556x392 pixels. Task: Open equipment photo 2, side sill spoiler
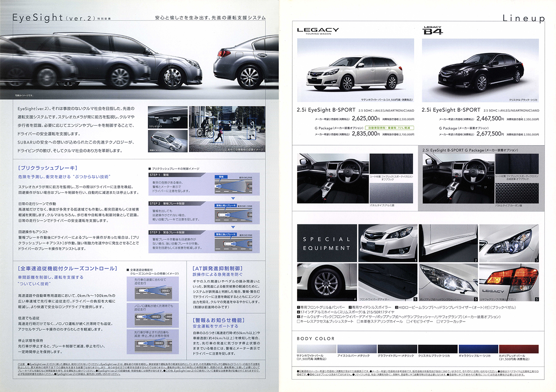[448, 244]
